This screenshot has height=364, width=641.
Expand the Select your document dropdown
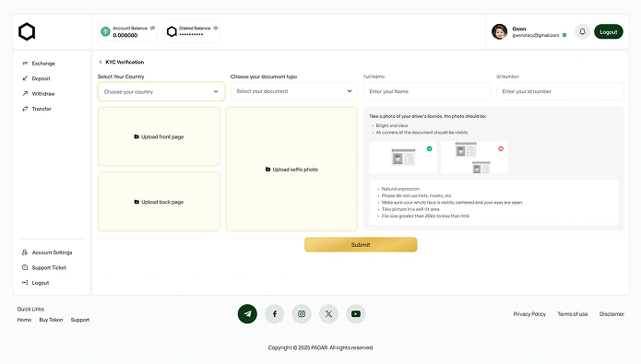(x=294, y=91)
